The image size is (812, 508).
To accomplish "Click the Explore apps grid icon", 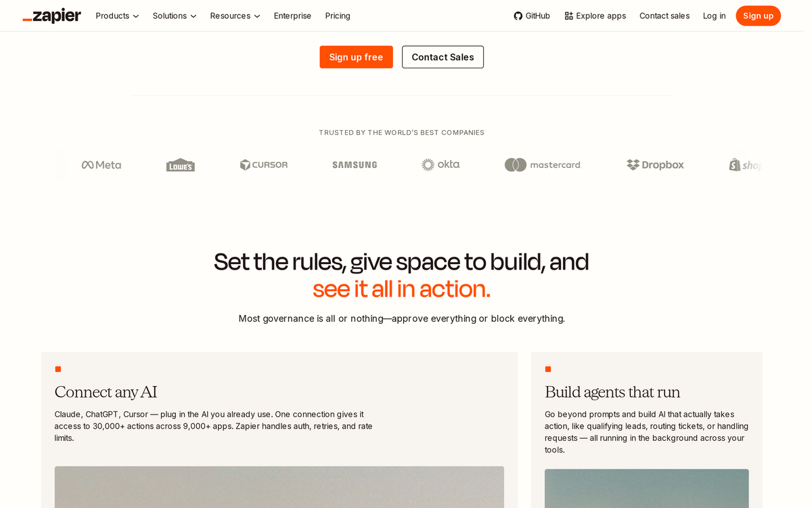I will pyautogui.click(x=568, y=16).
